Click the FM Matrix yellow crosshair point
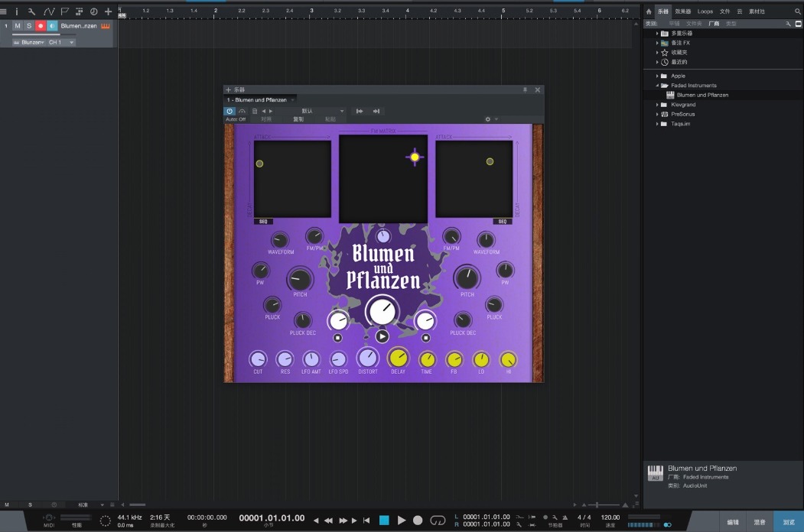Image resolution: width=804 pixels, height=532 pixels. [x=415, y=157]
